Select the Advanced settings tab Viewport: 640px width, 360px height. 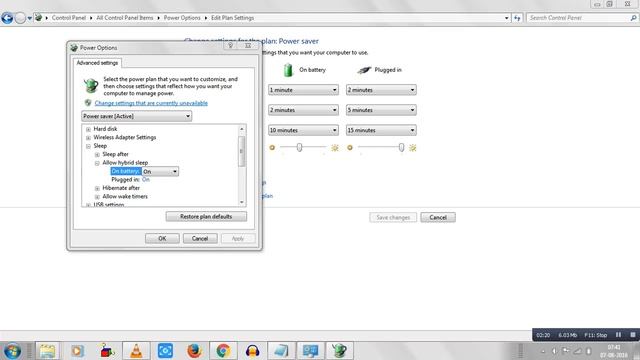pos(97,63)
